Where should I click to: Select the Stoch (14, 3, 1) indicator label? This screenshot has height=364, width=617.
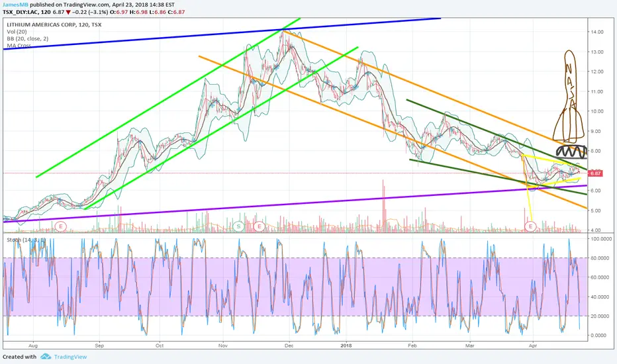pos(26,240)
